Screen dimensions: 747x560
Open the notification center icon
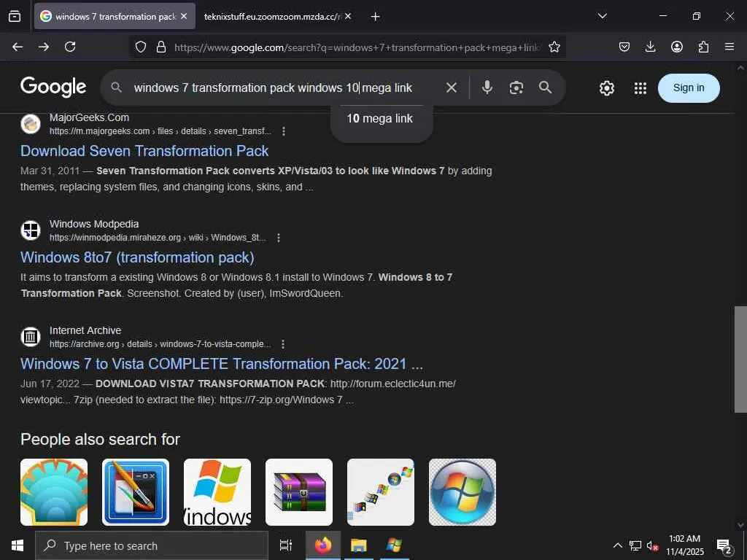coord(724,546)
